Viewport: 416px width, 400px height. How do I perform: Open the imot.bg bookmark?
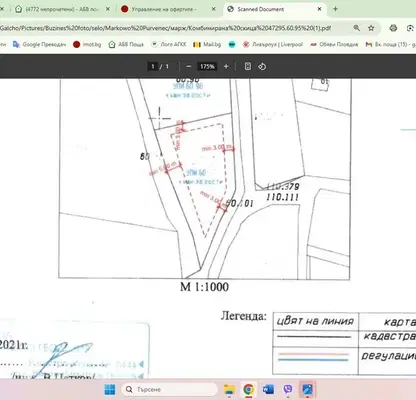(87, 44)
